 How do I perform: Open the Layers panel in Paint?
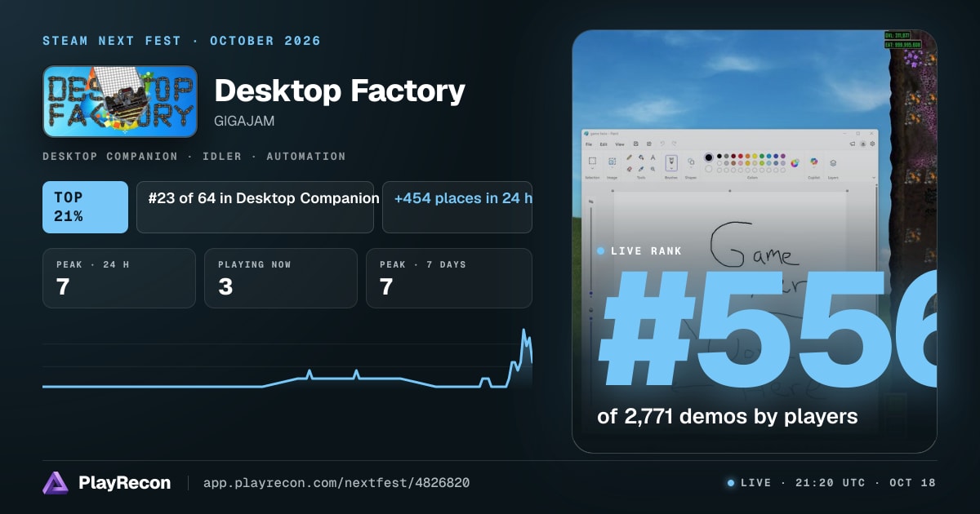pos(833,163)
